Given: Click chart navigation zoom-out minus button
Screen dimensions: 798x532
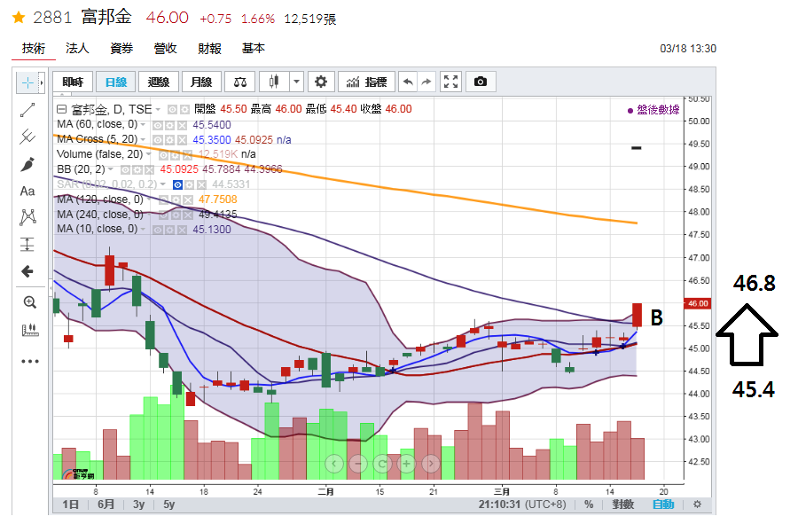Looking at the screenshot, I should tap(358, 464).
